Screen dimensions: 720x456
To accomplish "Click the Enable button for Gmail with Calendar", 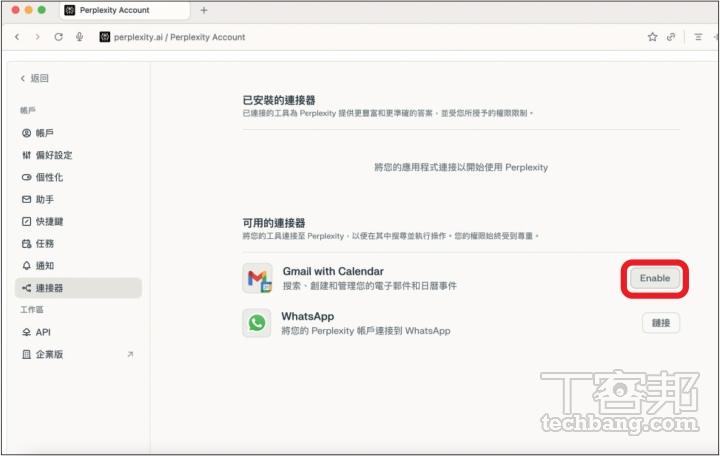I will (655, 278).
